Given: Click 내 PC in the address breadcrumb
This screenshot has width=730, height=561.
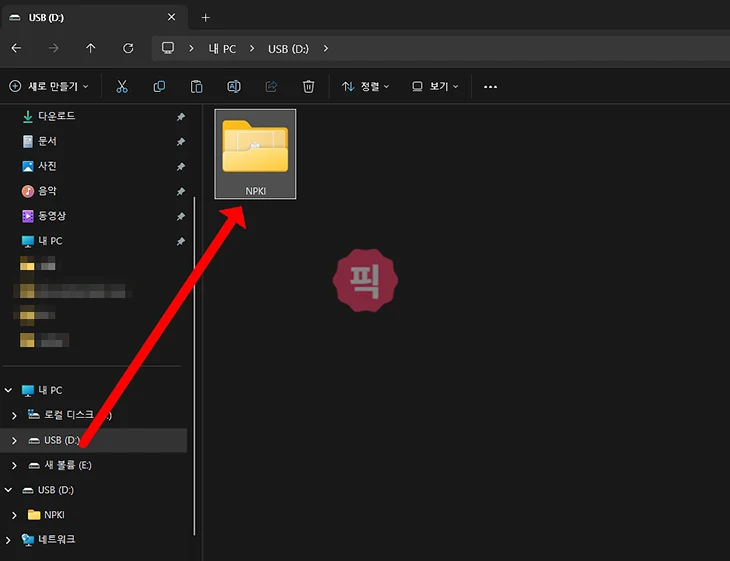Looking at the screenshot, I should 221,48.
